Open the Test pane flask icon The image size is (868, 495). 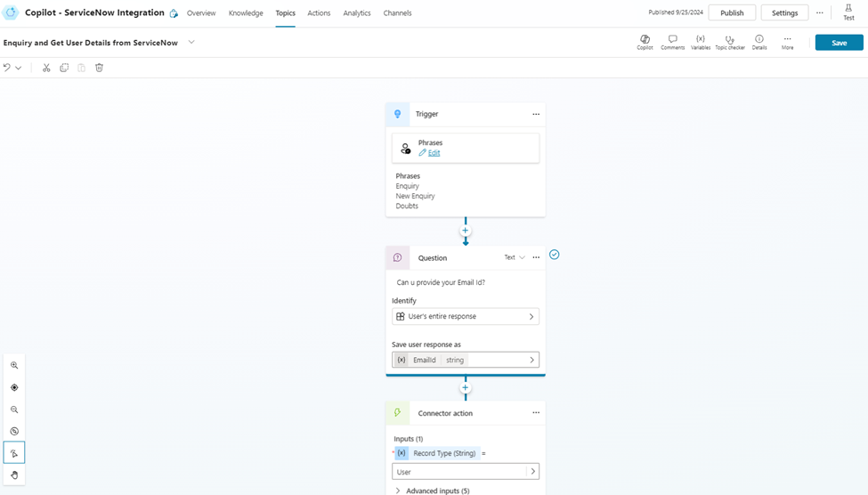tap(848, 12)
